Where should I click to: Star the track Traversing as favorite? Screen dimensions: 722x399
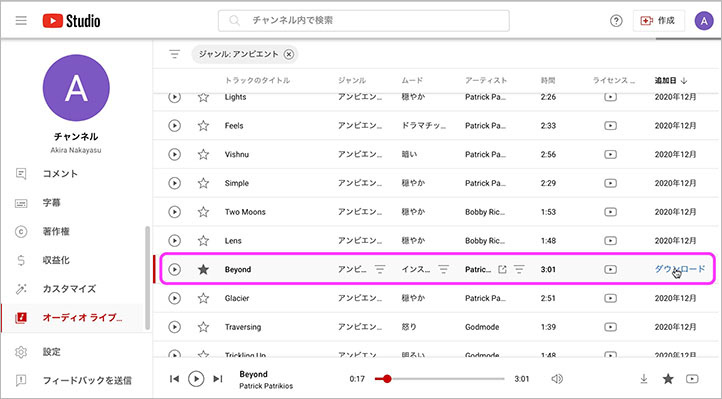click(x=203, y=326)
